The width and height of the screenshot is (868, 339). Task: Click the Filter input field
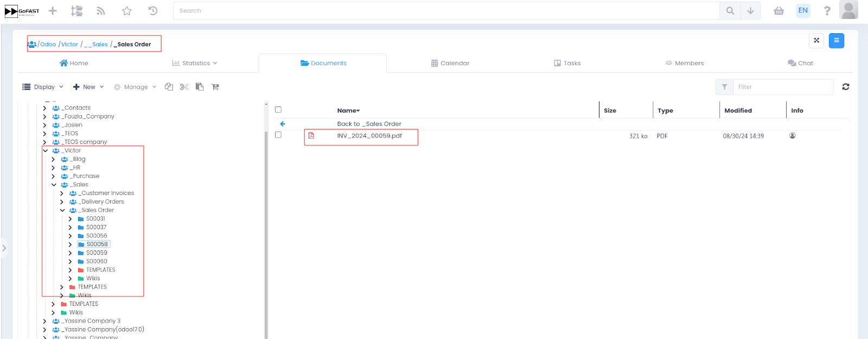point(783,87)
